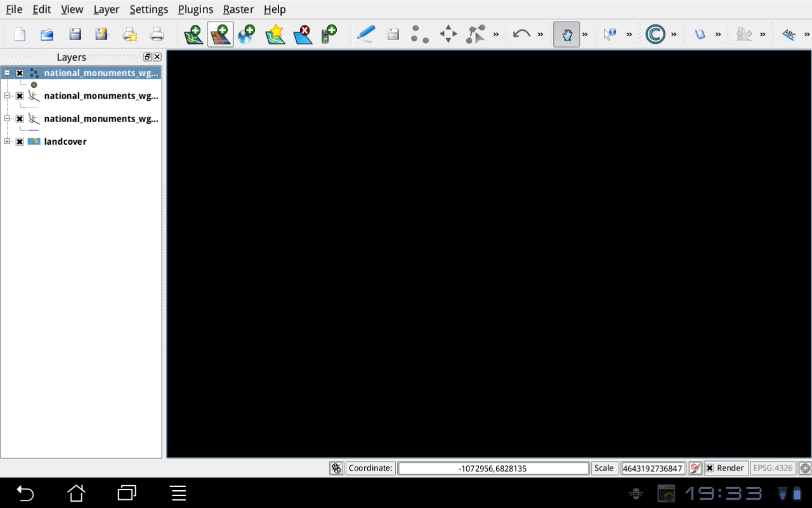Select the Identify Features tool
The height and width of the screenshot is (508, 812).
pyautogui.click(x=611, y=34)
